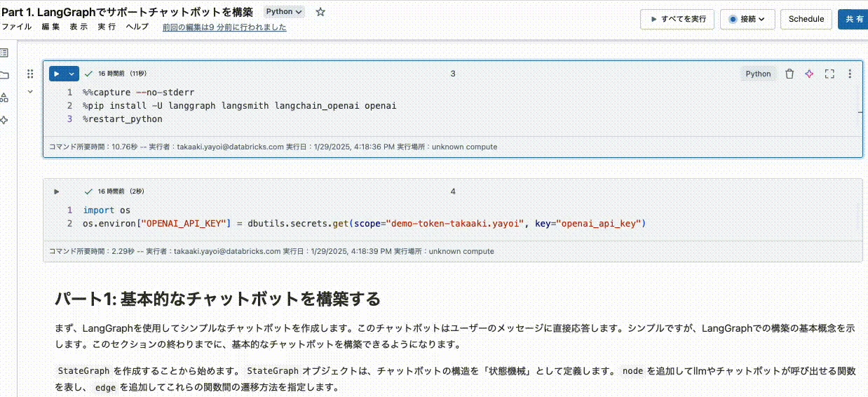Image resolution: width=868 pixels, height=397 pixels.
Task: Open the kebab menu of cell 3
Action: 850,74
